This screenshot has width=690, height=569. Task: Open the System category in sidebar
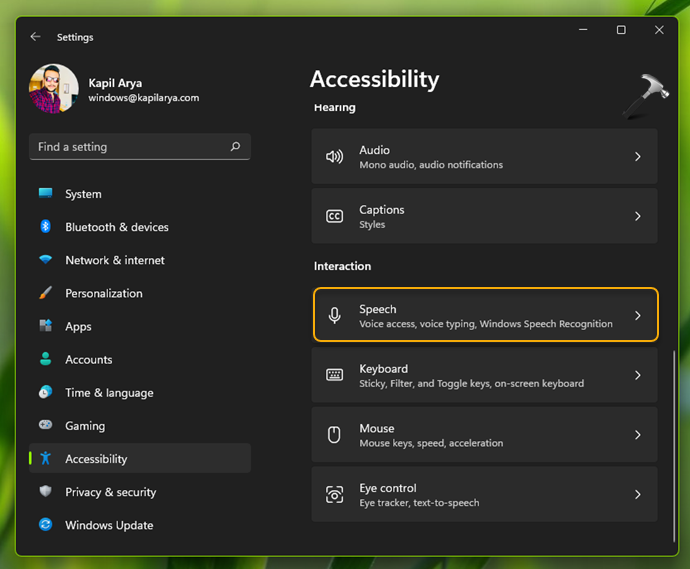(x=83, y=194)
